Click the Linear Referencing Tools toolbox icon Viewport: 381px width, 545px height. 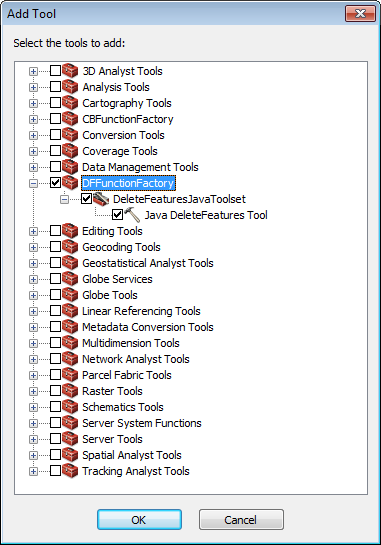click(70, 311)
